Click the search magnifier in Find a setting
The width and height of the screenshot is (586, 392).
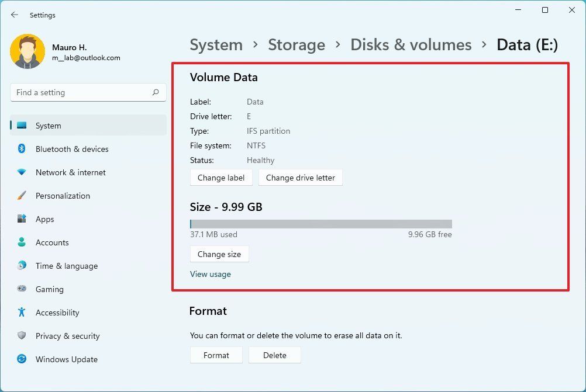(156, 92)
